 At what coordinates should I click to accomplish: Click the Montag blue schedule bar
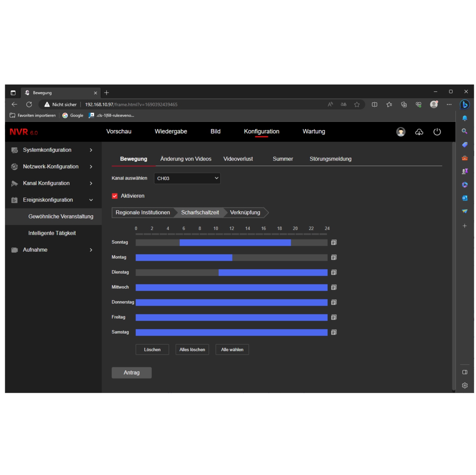click(184, 258)
